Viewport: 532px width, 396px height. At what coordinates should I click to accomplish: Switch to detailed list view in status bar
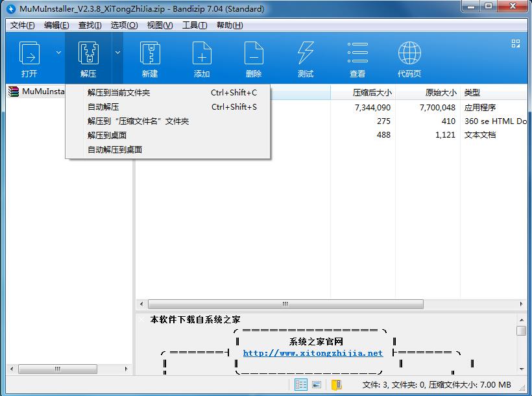click(301, 384)
